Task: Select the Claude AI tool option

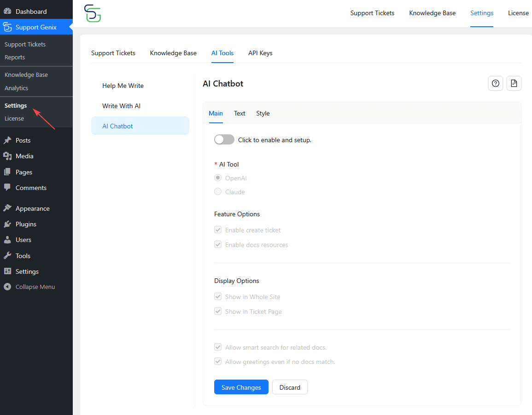Action: click(217, 191)
